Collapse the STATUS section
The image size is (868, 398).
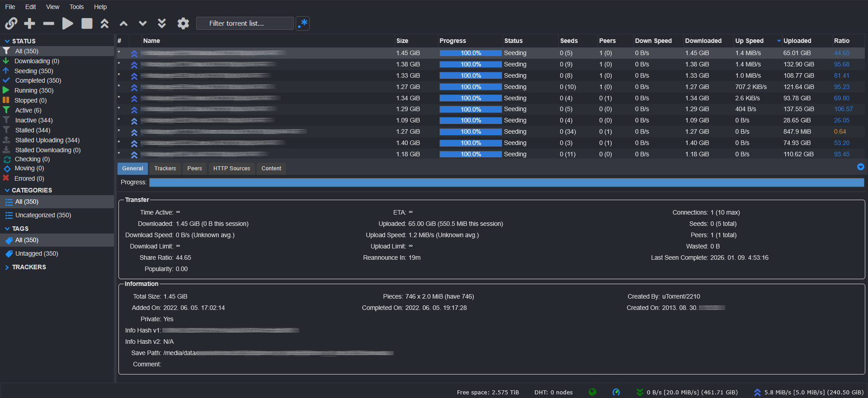(x=7, y=41)
